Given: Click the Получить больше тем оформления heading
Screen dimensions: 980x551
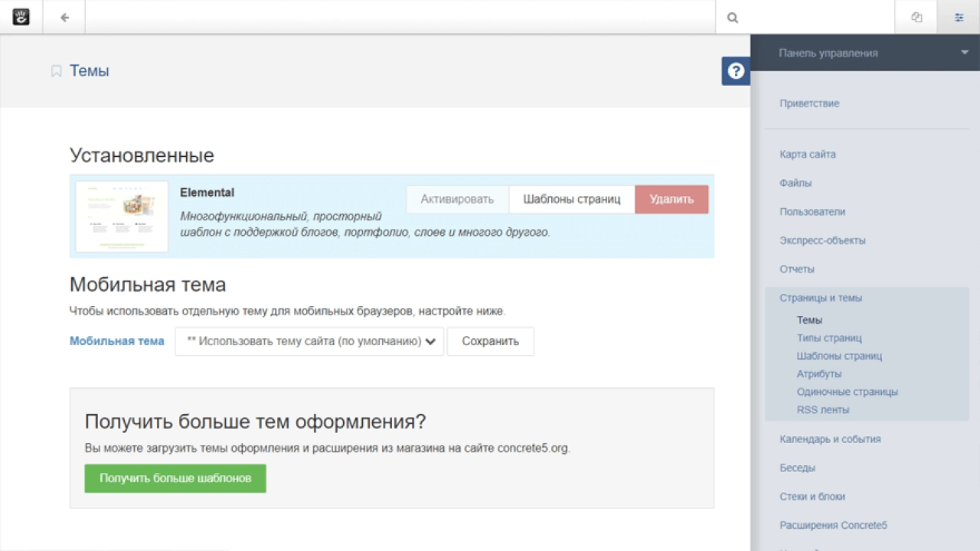Looking at the screenshot, I should [255, 422].
